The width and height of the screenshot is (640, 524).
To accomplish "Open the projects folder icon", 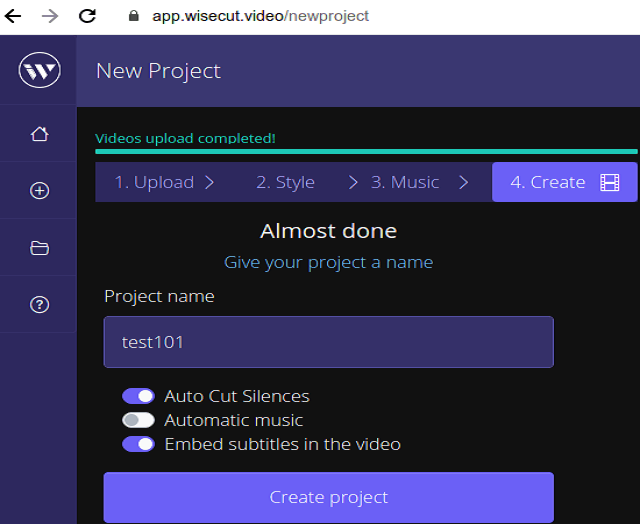I will coord(39,248).
